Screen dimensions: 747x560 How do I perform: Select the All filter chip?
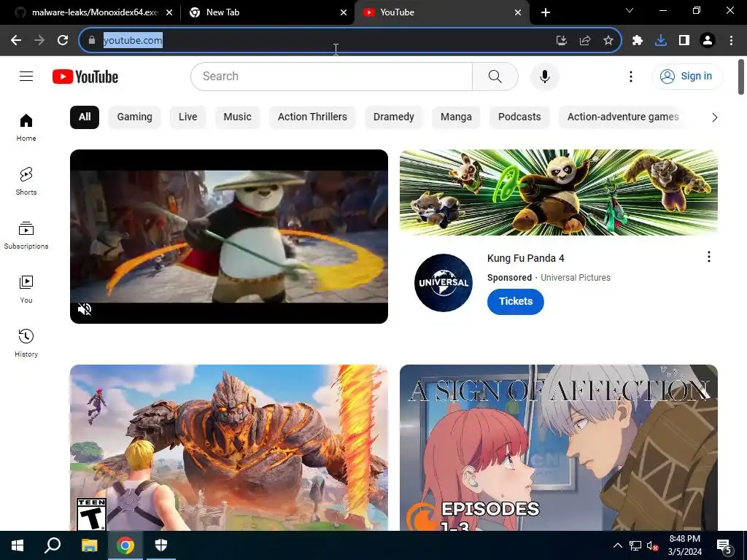(x=85, y=117)
